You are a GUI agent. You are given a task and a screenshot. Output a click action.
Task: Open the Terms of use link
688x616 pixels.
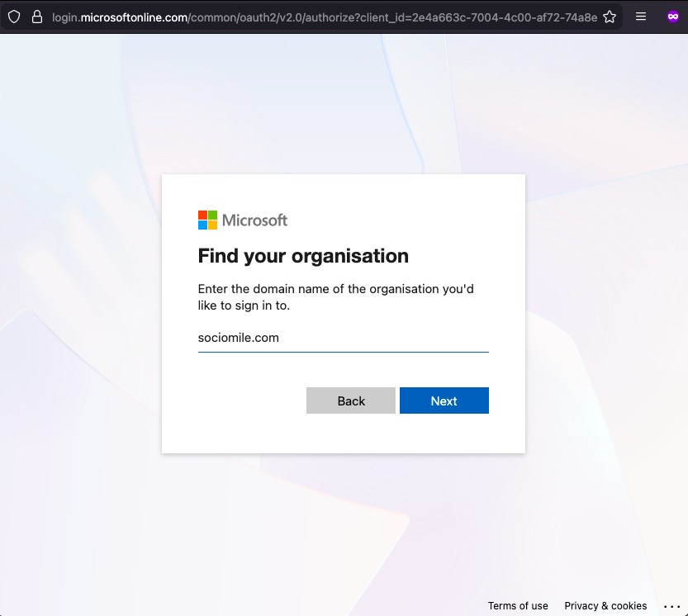(518, 606)
